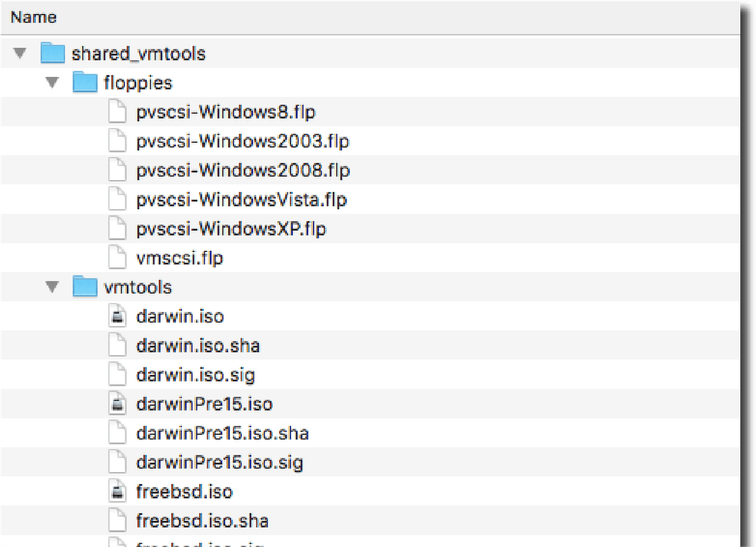Click the darwinPre15.iso disk image icon

click(116, 403)
